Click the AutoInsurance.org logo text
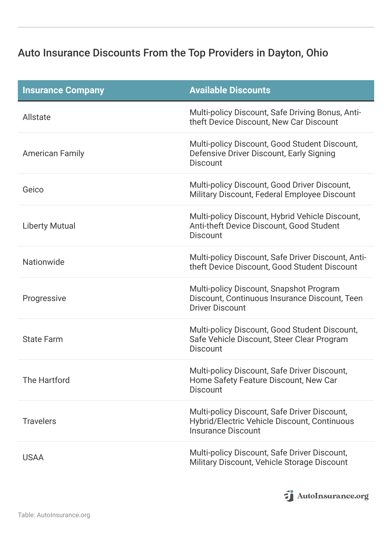 [333, 496]
